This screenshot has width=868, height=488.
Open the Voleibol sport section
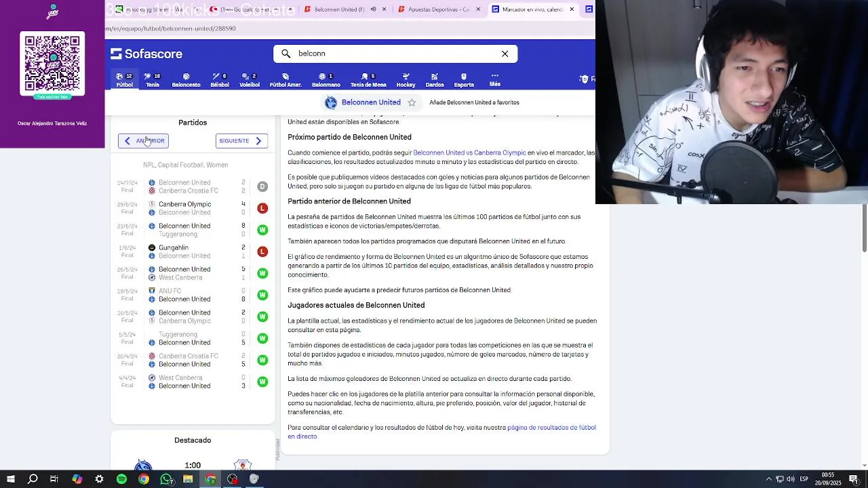(x=250, y=80)
